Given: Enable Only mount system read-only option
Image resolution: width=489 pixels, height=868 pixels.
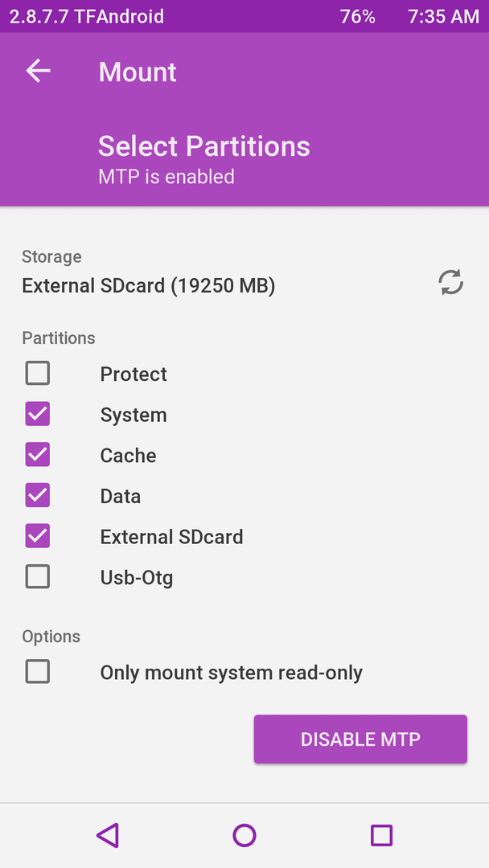Looking at the screenshot, I should (38, 671).
